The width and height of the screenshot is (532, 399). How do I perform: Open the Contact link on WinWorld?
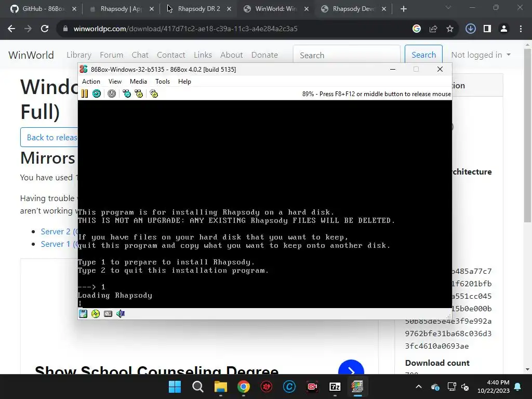tap(171, 55)
